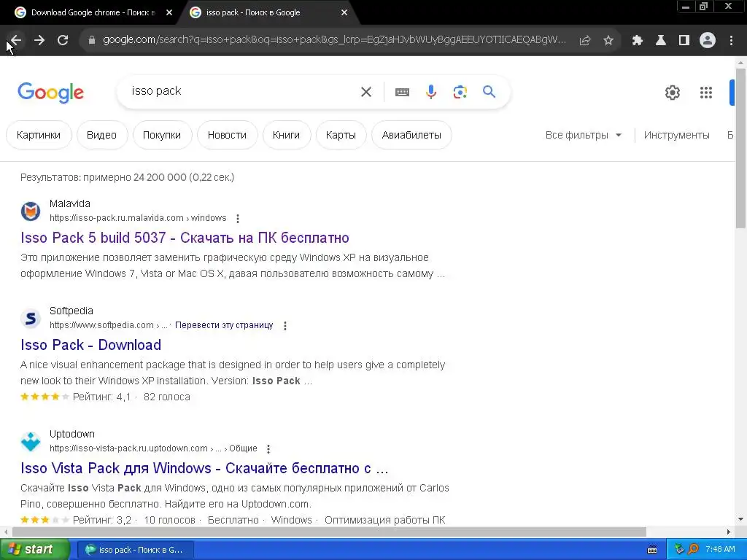Click the taskbar clock 7:48 AM
Image resolution: width=747 pixels, height=560 pixels.
click(720, 550)
